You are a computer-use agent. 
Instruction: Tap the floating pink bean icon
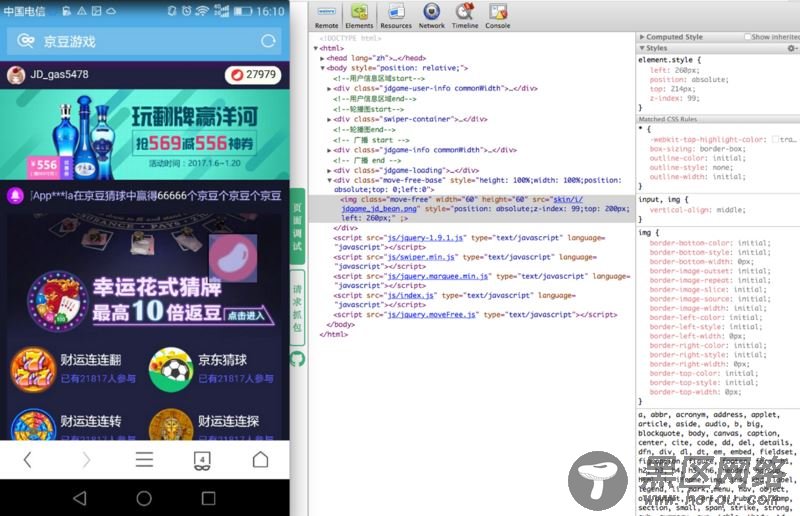(x=233, y=258)
